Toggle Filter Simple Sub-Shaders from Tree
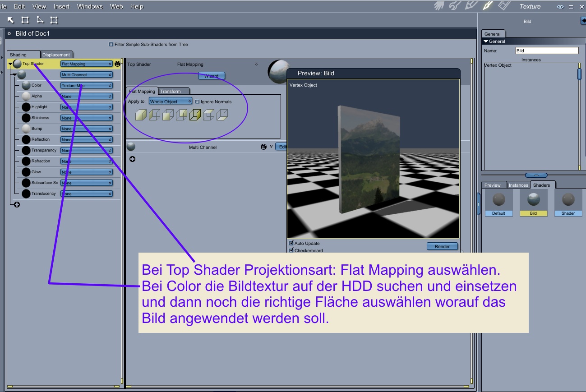Image resolution: width=586 pixels, height=392 pixels. click(111, 45)
